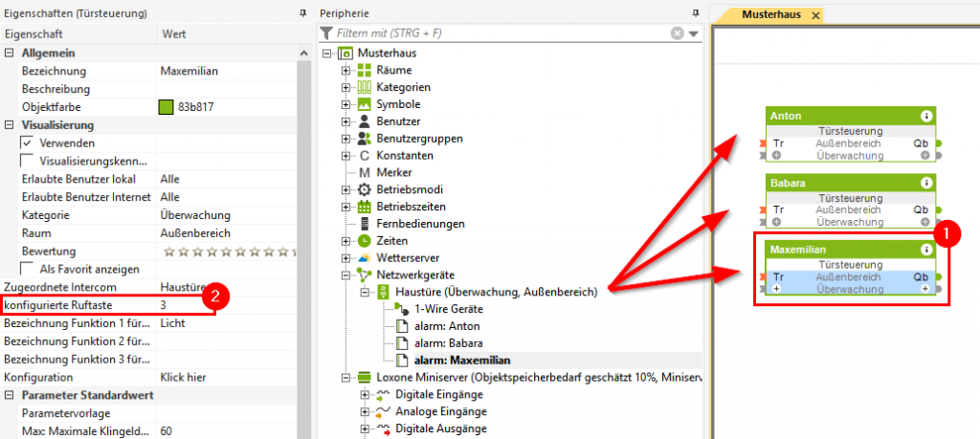Enable the Visualisierungskenn... checkbox
The width and height of the screenshot is (980, 439).
pos(27,161)
